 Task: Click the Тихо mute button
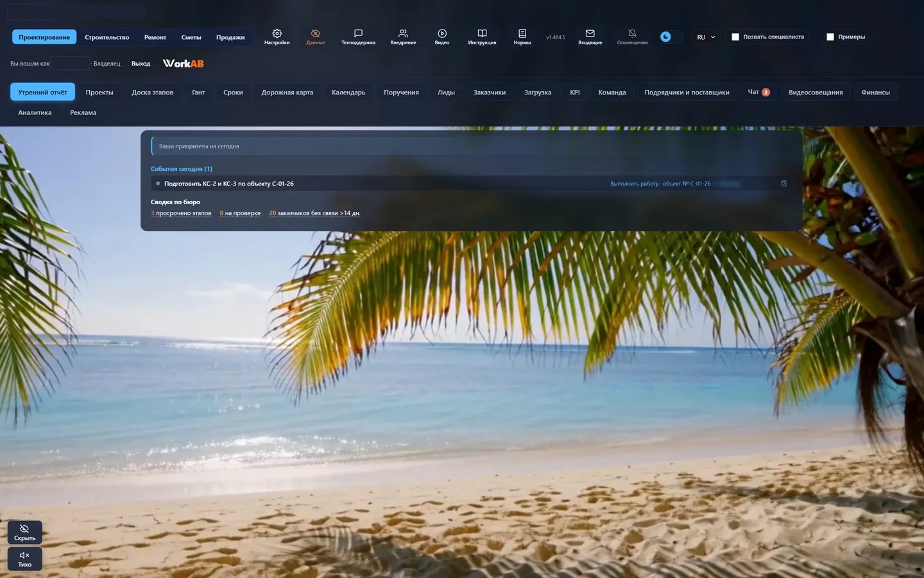(x=25, y=559)
